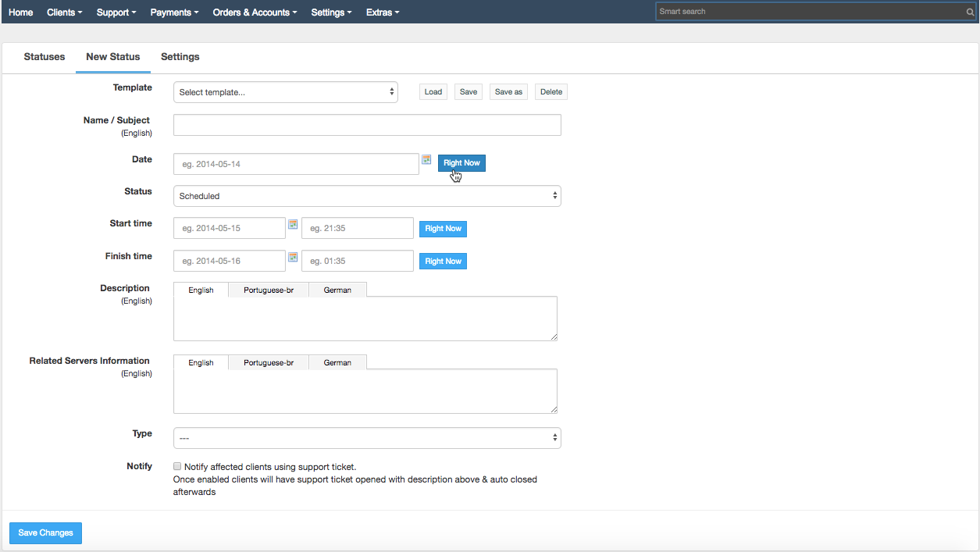The image size is (980, 552).
Task: Select the German tab under Description
Action: tap(337, 289)
